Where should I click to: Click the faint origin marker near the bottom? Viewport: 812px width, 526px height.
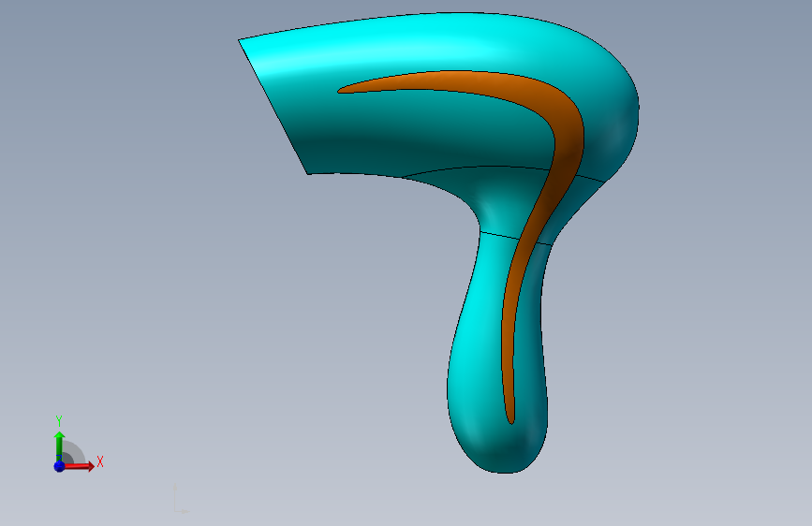pos(180,500)
